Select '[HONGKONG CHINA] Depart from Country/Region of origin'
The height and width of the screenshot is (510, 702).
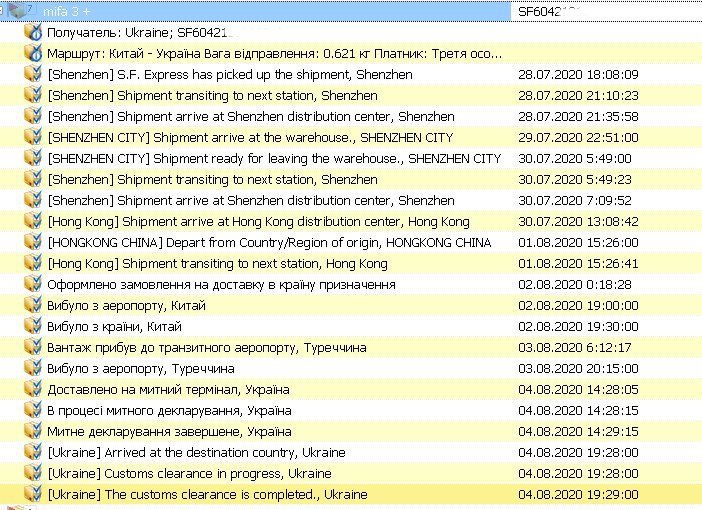270,243
